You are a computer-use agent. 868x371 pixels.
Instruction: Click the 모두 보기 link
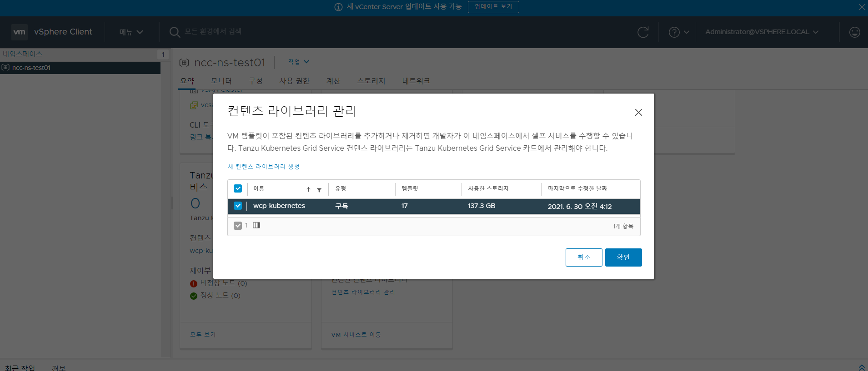pos(203,335)
